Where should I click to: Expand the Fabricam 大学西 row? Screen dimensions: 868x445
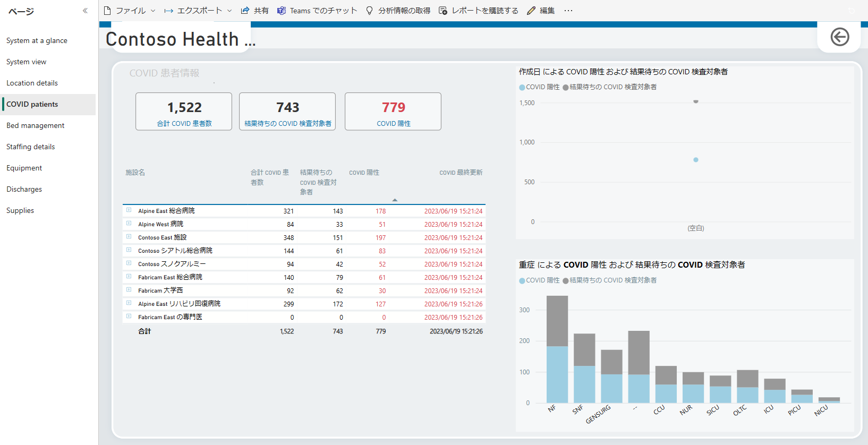click(129, 290)
